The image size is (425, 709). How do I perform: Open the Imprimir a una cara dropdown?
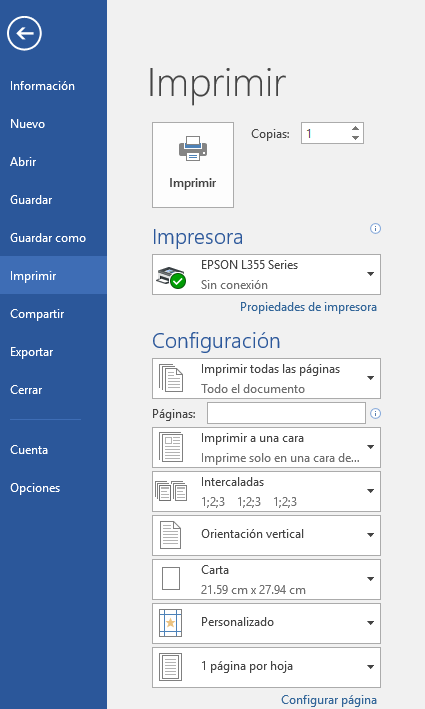[x=266, y=447]
